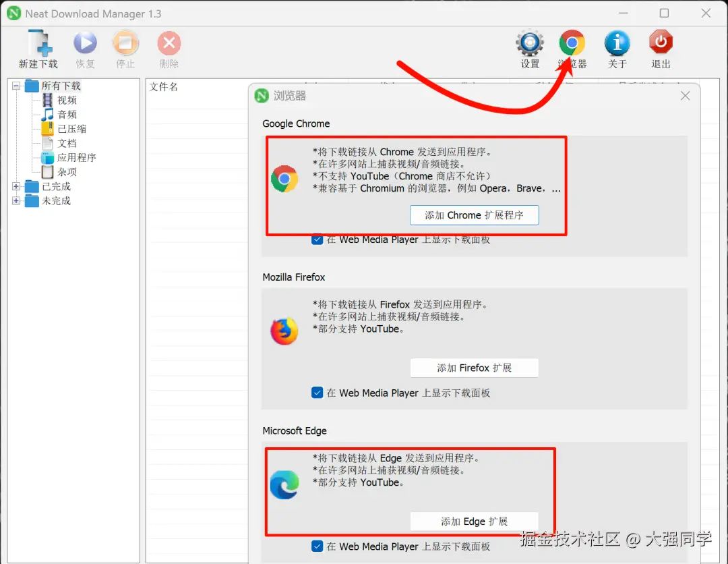Expand the 未完成 tree node
This screenshot has width=728, height=564.
[16, 200]
